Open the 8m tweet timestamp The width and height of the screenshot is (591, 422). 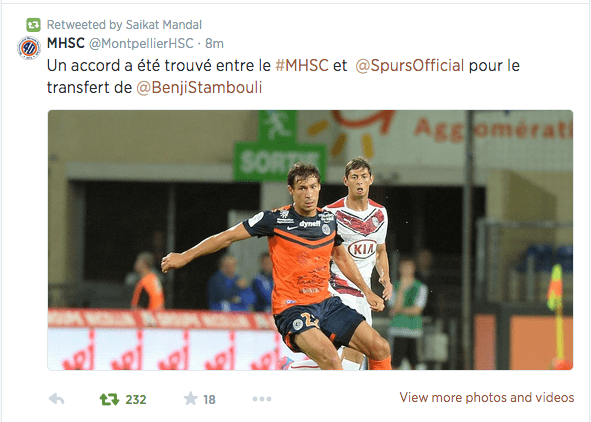(214, 44)
